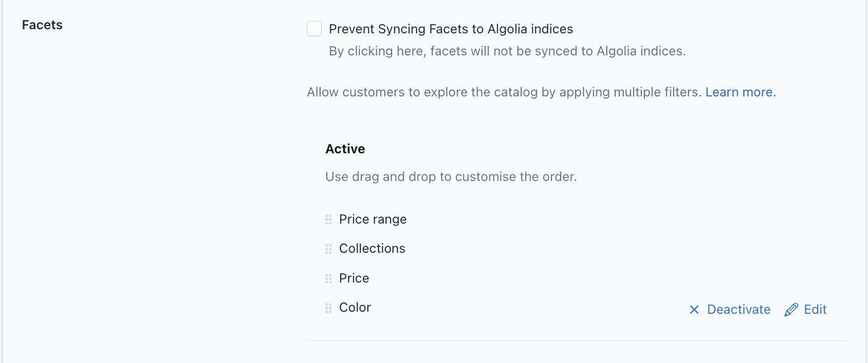Click the Edit text for Color facet

pos(815,310)
